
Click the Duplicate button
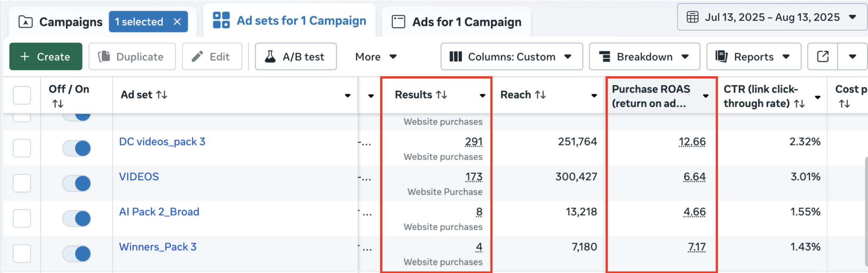[132, 56]
